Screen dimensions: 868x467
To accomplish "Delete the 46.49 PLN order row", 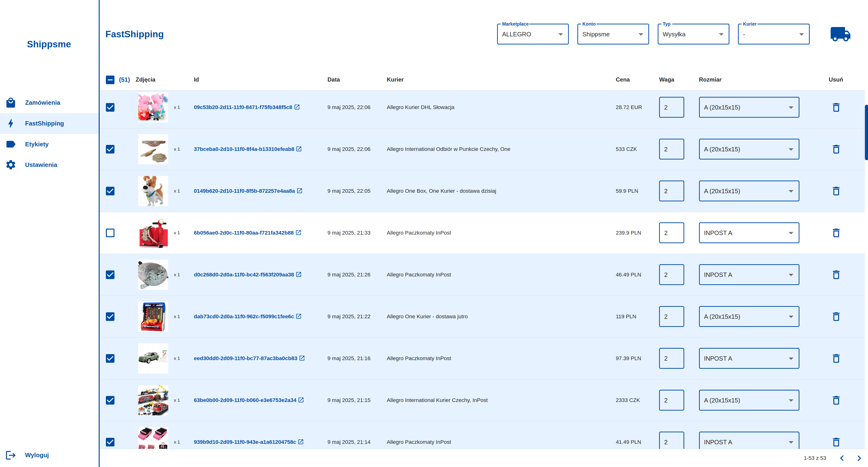I will (836, 275).
